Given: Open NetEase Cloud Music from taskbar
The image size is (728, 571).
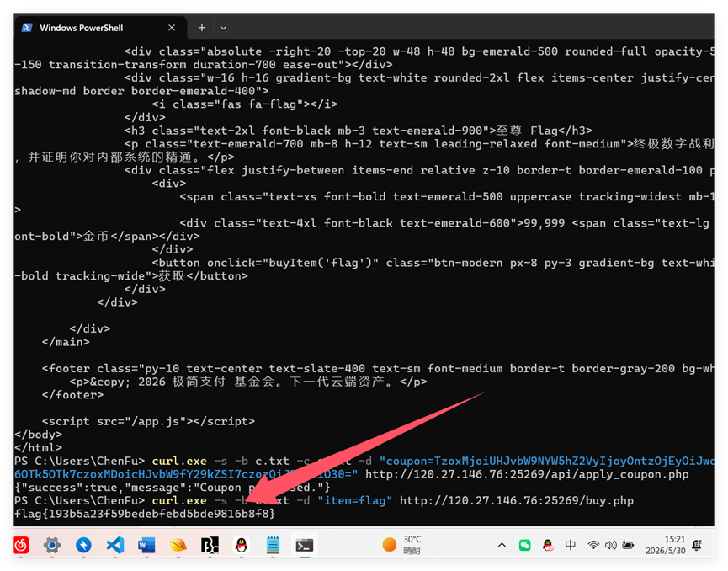Looking at the screenshot, I should tap(21, 545).
